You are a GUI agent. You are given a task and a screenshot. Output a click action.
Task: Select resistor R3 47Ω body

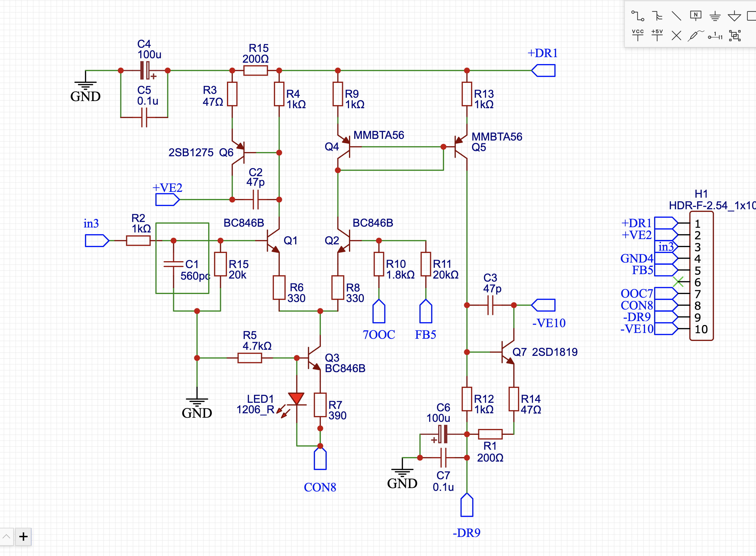pos(232,94)
